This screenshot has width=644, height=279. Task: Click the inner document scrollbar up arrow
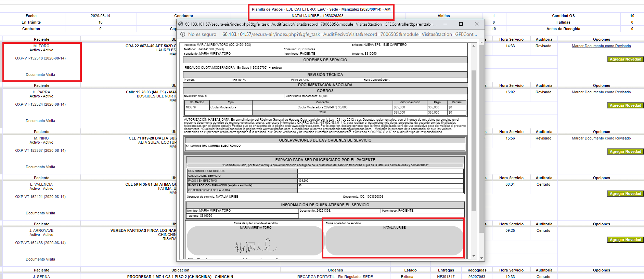[474, 46]
